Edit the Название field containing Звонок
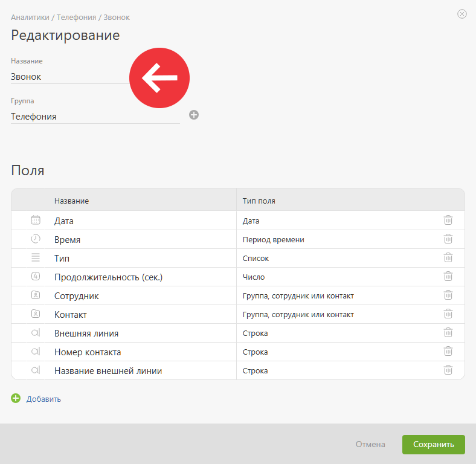Screen dimensions: 476x464 [x=70, y=77]
